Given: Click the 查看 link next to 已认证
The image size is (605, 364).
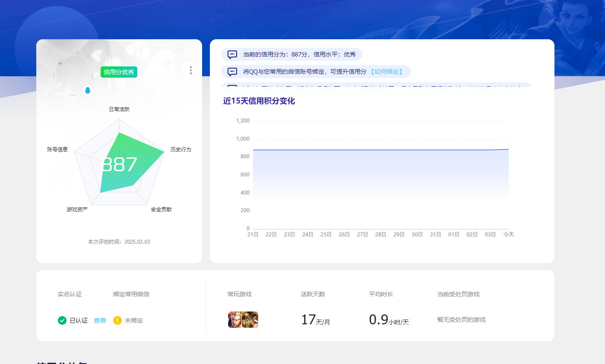Looking at the screenshot, I should point(100,320).
